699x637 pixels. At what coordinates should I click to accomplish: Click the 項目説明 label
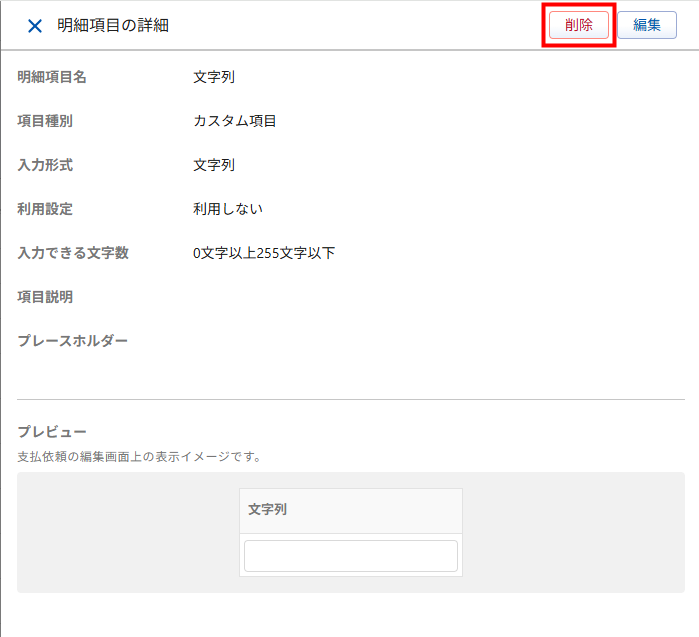pyautogui.click(x=45, y=297)
